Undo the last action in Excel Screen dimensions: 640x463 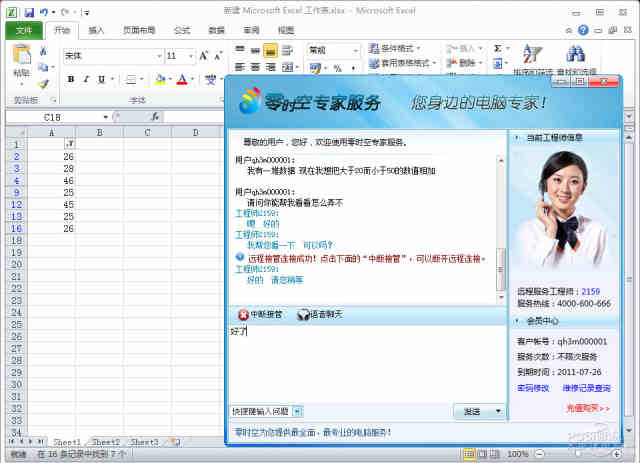pos(44,12)
